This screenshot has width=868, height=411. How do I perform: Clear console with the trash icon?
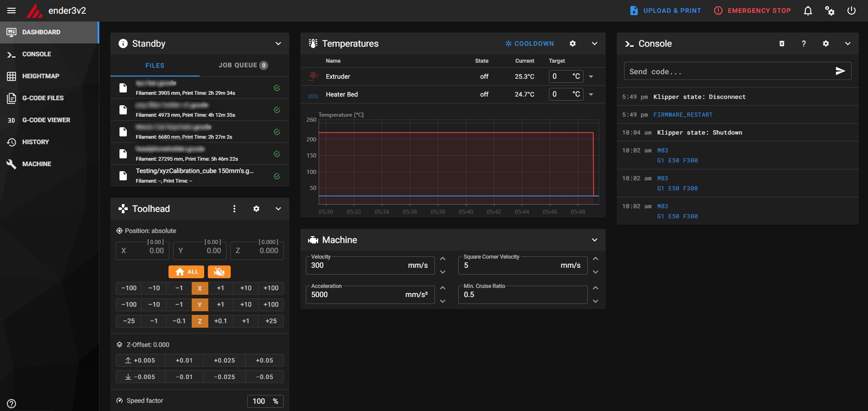pos(782,43)
